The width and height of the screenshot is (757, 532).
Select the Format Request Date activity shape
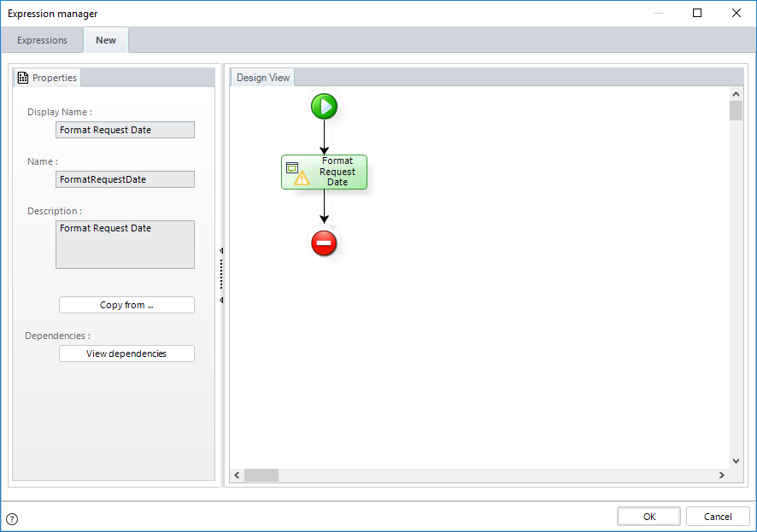pyautogui.click(x=324, y=172)
